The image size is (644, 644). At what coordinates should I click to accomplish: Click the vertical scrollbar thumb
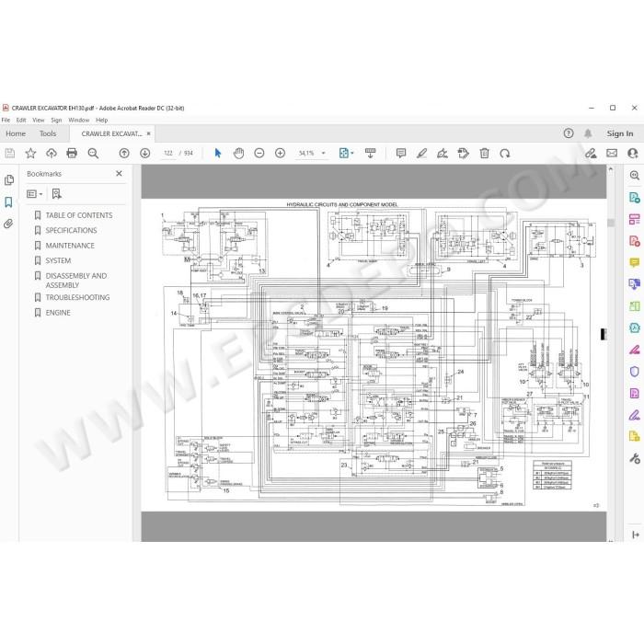click(x=611, y=223)
